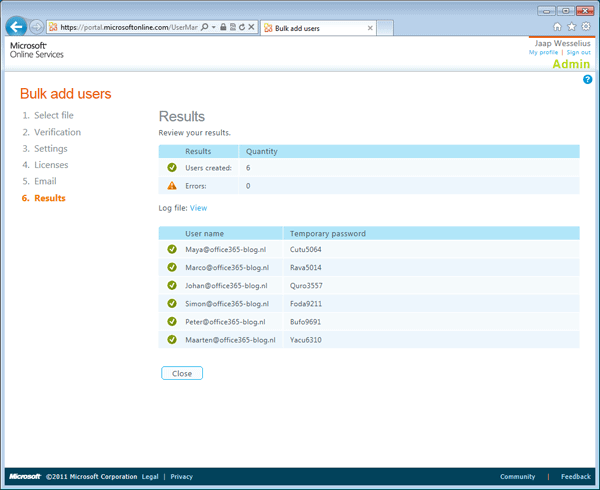This screenshot has height=490, width=600.
Task: Open the Feedback footer link
Action: coord(576,477)
